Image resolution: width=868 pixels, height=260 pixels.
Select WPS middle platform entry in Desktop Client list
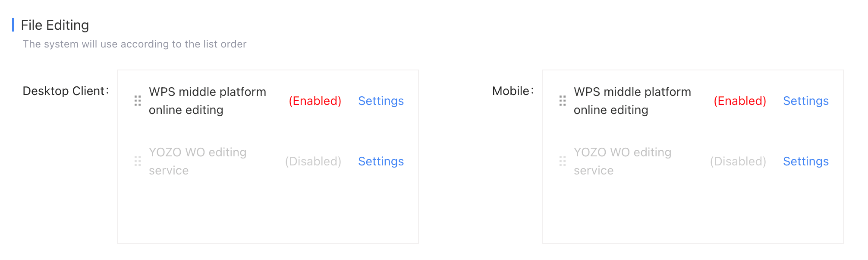[x=208, y=101]
